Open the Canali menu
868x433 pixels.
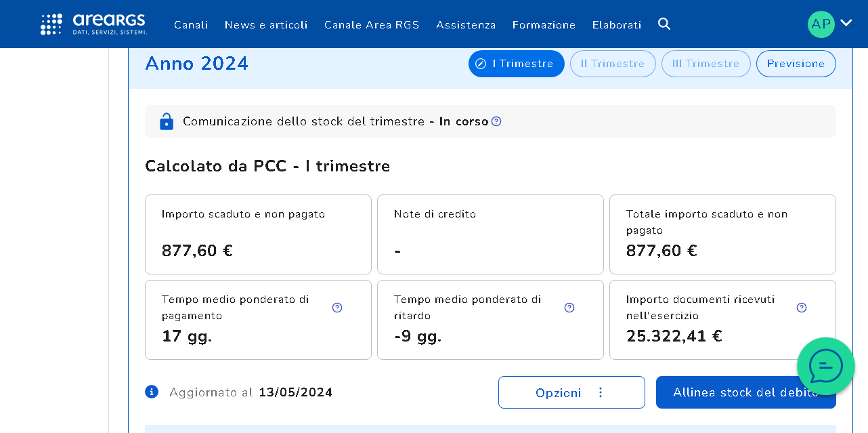tap(191, 25)
